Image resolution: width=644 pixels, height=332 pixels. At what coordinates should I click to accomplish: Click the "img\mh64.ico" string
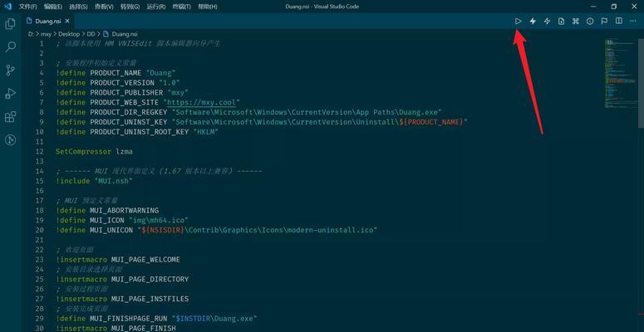pyautogui.click(x=159, y=221)
